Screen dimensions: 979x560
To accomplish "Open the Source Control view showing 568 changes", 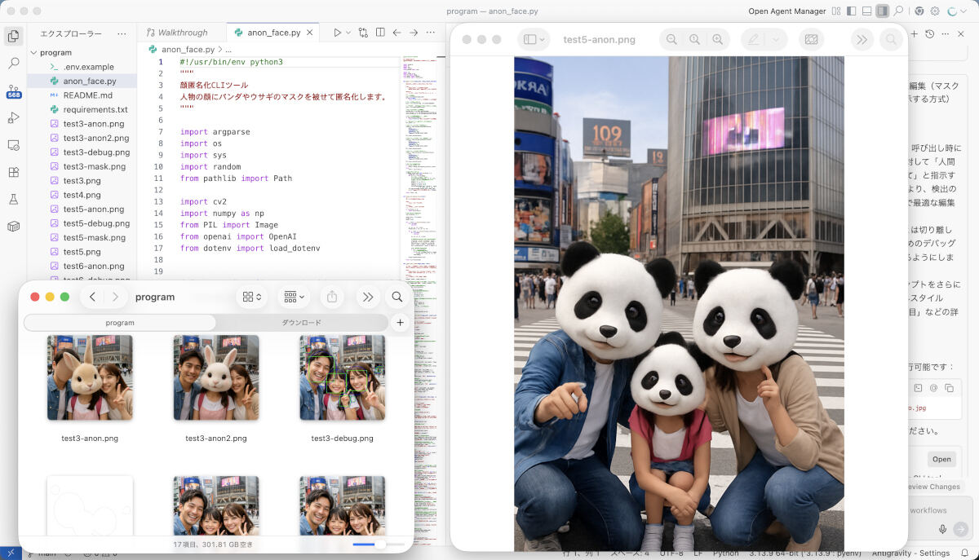I will (x=13, y=91).
